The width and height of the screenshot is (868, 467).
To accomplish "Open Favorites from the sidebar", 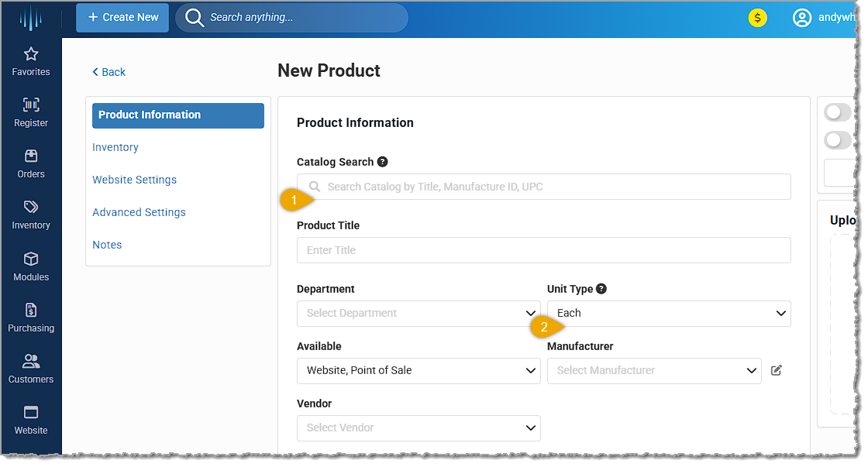I will pyautogui.click(x=31, y=61).
